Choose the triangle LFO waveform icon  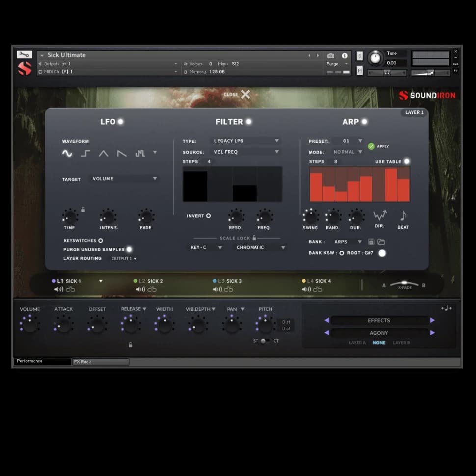point(104,154)
